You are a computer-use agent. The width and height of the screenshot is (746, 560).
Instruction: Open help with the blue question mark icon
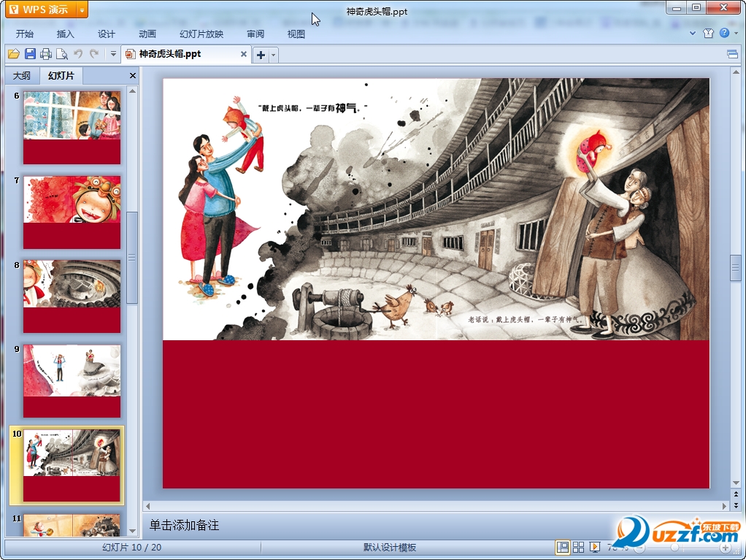tap(725, 33)
